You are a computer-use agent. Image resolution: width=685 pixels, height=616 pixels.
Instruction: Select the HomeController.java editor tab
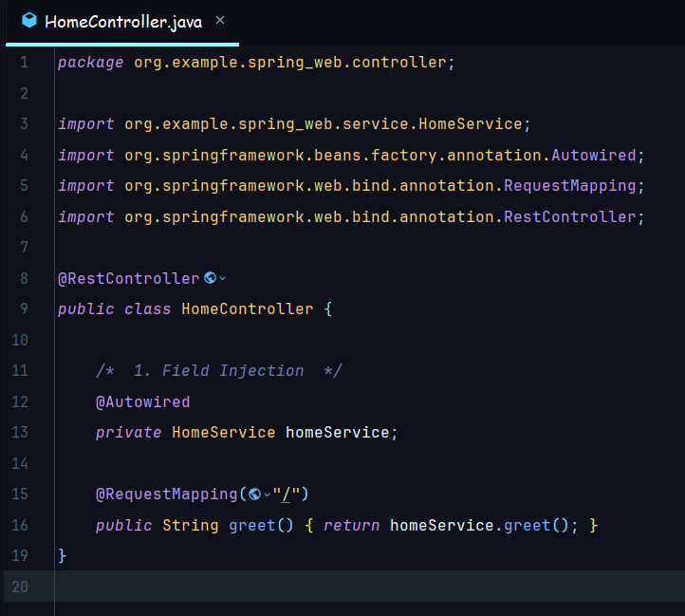tap(122, 22)
